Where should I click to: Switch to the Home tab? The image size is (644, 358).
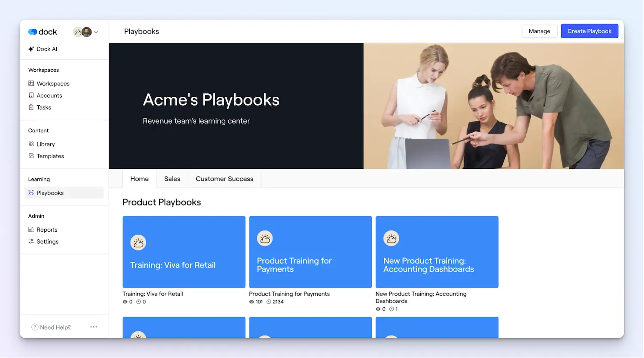[140, 179]
